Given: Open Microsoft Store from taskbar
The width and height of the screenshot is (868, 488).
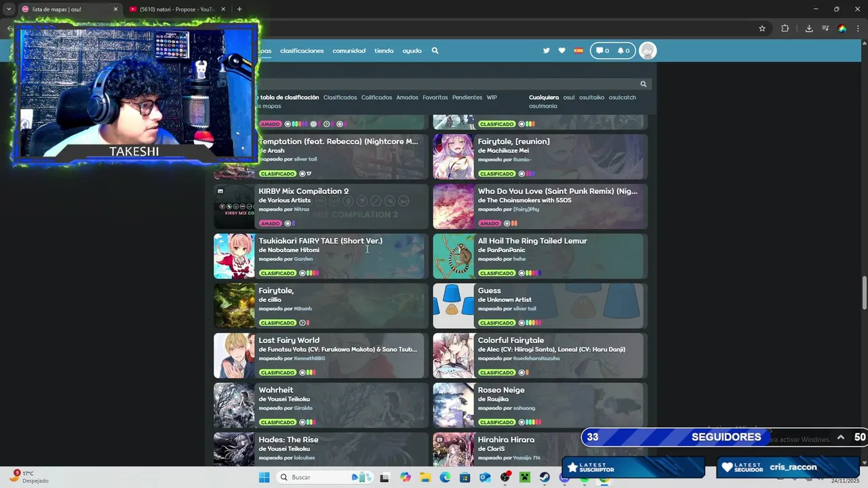Looking at the screenshot, I should pos(465,477).
